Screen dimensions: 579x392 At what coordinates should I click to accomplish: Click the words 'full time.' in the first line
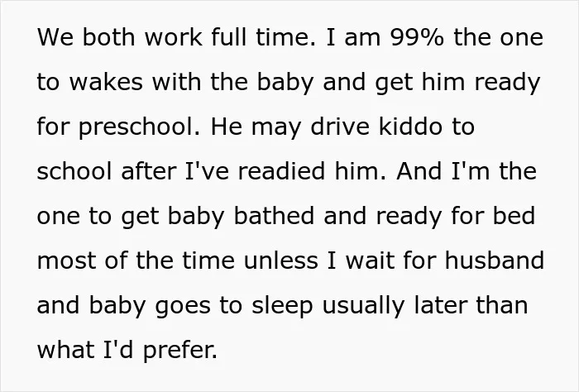click(263, 38)
